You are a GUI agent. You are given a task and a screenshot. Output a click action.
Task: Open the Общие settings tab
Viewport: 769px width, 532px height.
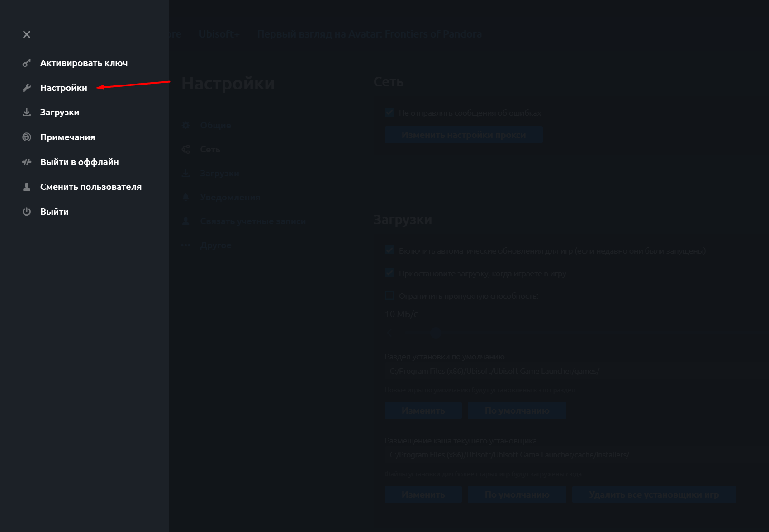[x=215, y=125]
